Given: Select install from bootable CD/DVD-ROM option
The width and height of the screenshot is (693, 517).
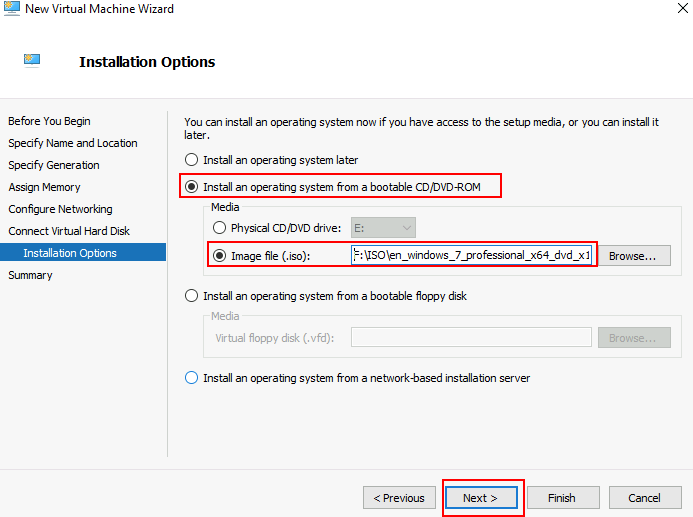Looking at the screenshot, I should click(x=192, y=187).
